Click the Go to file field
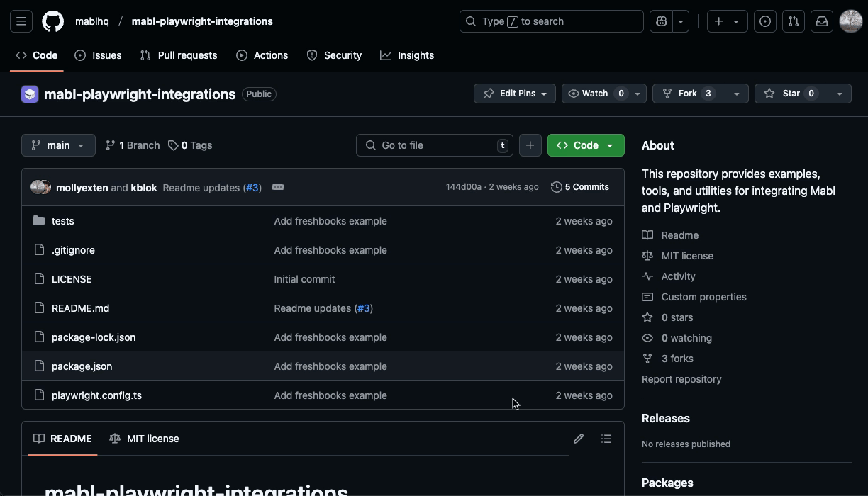 [x=435, y=145]
